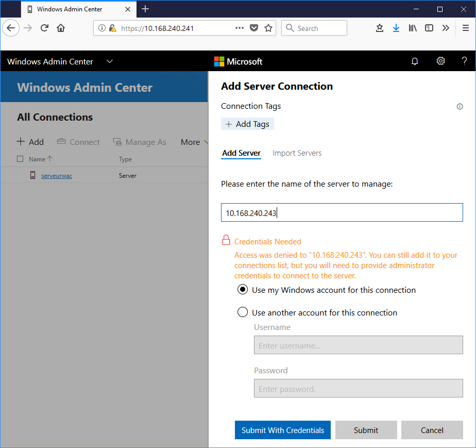476x448 pixels.
Task: Select Use another account radio
Action: pyautogui.click(x=242, y=312)
